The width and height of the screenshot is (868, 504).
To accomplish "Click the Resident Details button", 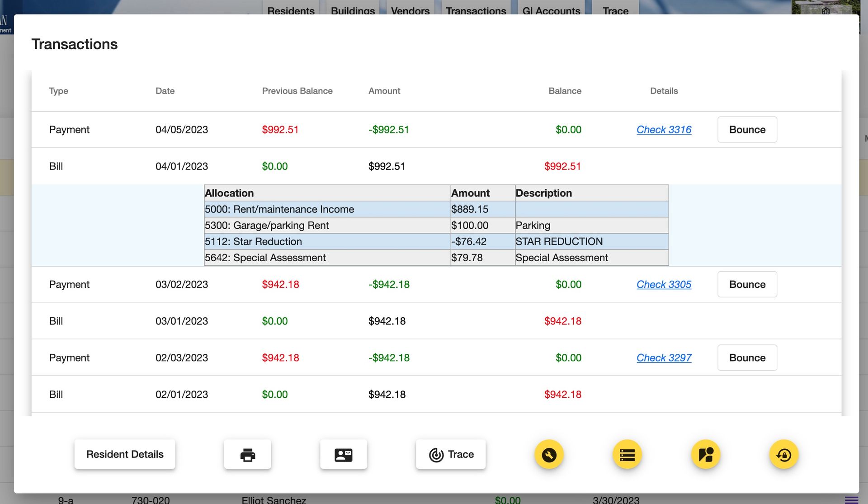I will tap(125, 454).
